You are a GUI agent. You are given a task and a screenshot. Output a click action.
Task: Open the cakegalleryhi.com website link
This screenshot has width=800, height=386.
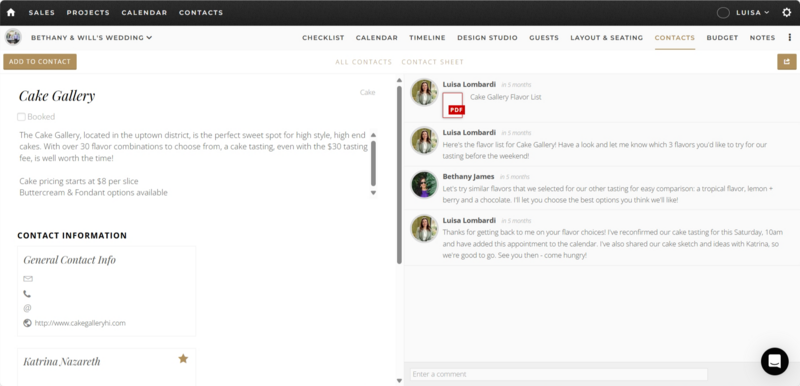click(x=80, y=323)
